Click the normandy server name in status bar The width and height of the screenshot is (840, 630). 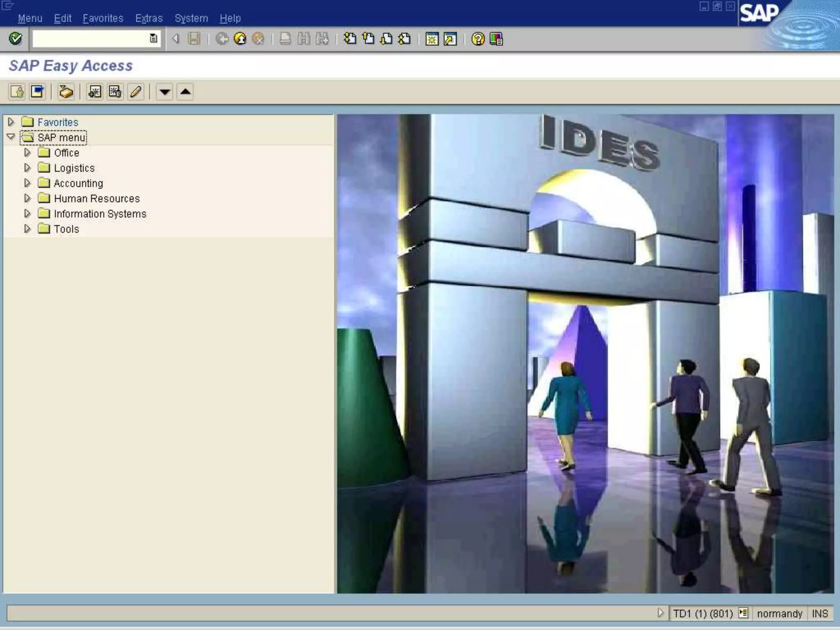[779, 614]
